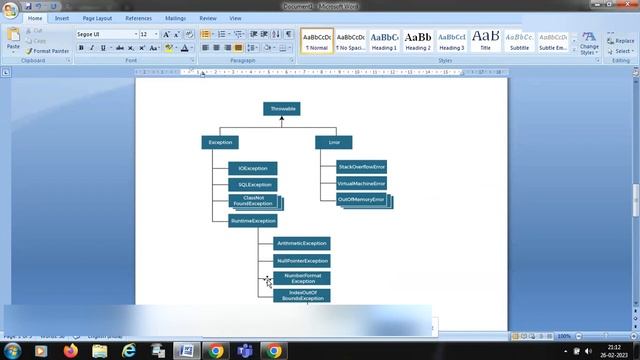640x360 pixels.
Task: Click the Replace button
Action: tap(620, 41)
